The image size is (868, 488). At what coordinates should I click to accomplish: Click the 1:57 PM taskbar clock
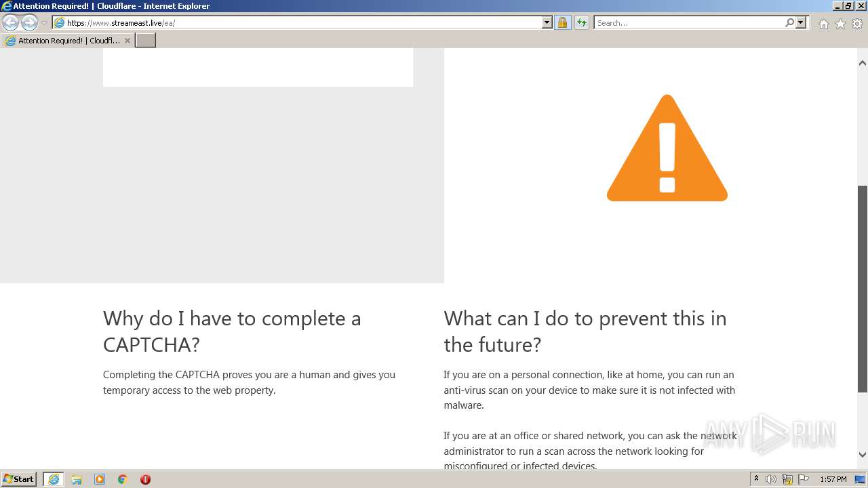tap(833, 479)
